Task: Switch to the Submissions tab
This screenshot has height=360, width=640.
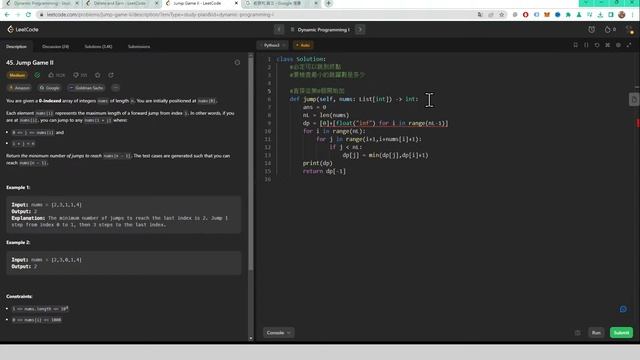Action: coord(139,47)
